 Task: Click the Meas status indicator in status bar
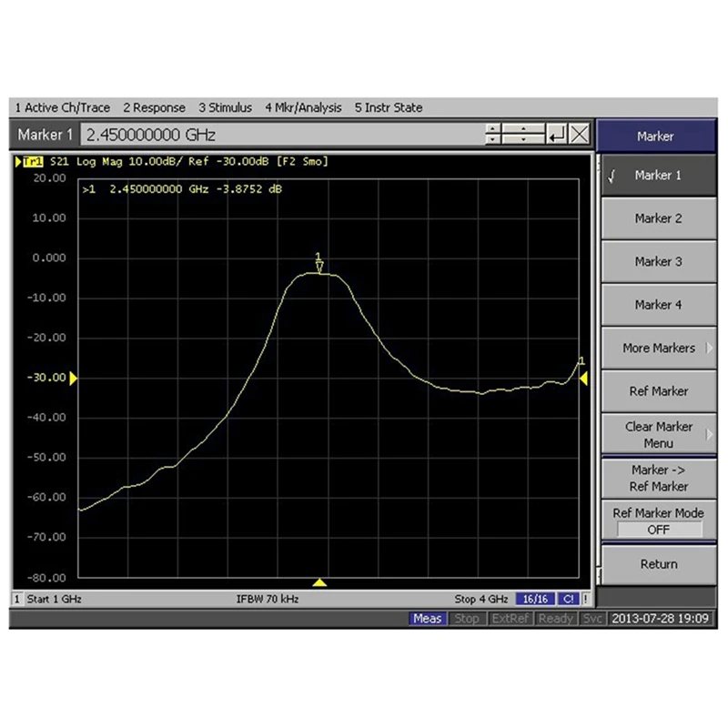coord(427,618)
